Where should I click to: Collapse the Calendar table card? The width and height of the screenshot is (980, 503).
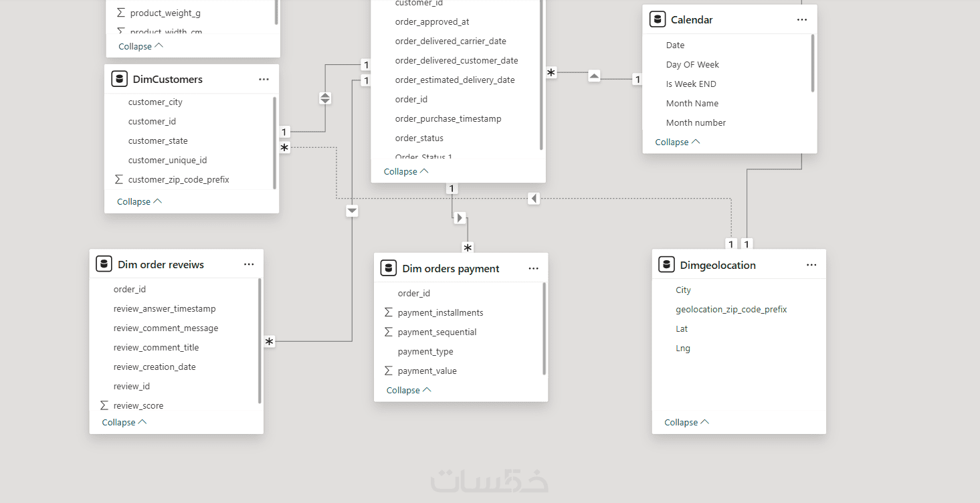point(678,142)
